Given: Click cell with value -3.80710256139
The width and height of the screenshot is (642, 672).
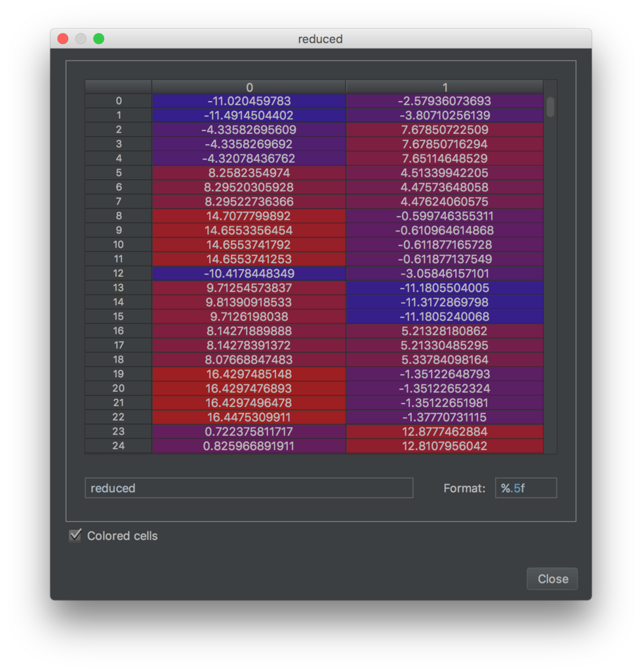Looking at the screenshot, I should pos(445,115).
